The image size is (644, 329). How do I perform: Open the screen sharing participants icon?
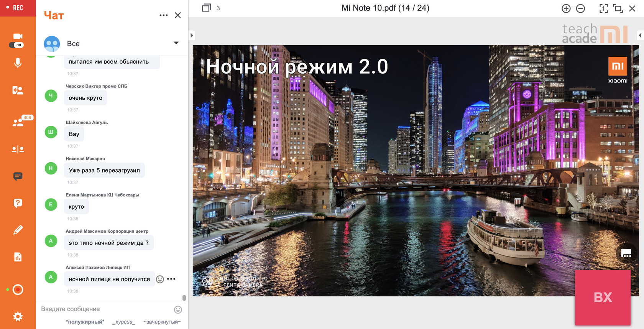pos(18,90)
